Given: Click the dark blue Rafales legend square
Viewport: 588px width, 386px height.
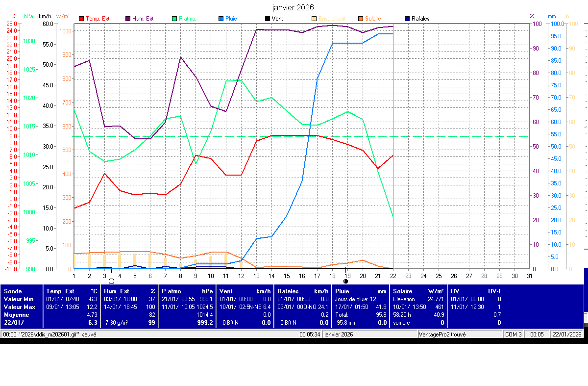Looking at the screenshot, I should (407, 19).
